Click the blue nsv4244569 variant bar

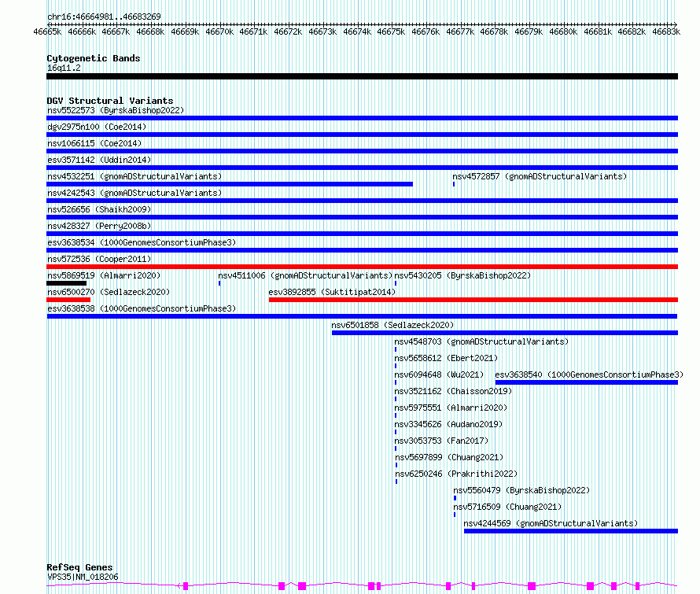[571, 531]
